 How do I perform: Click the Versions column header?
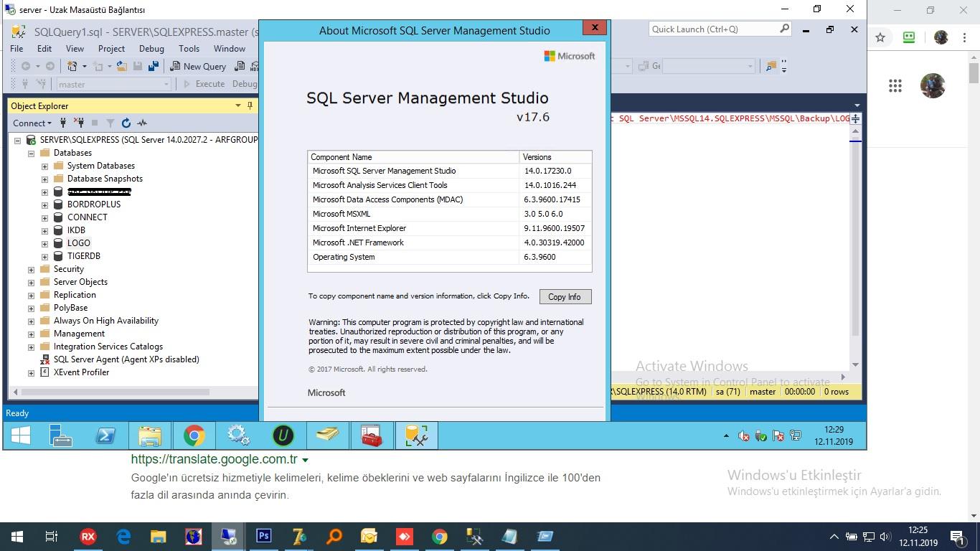point(555,156)
